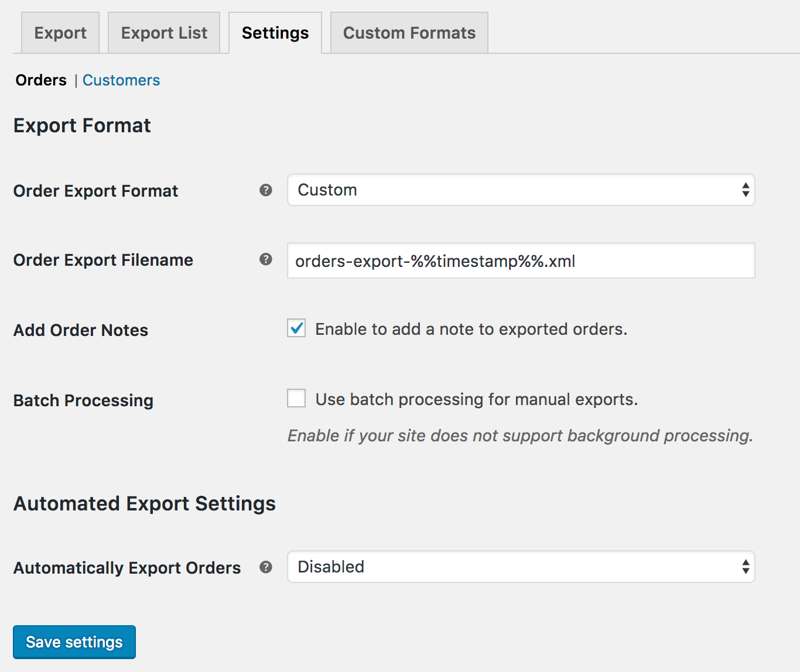Click help icon next to Order Export Format
The width and height of the screenshot is (800, 672).
click(x=266, y=190)
